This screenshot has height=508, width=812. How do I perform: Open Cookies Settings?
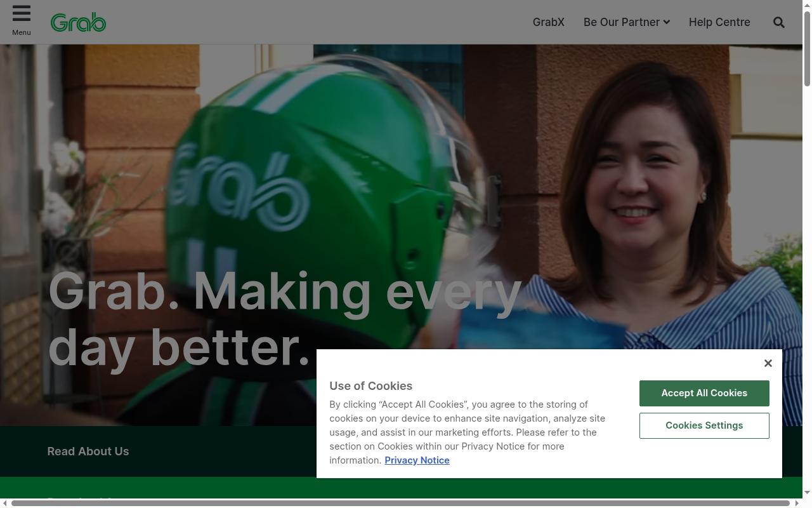[x=704, y=425]
